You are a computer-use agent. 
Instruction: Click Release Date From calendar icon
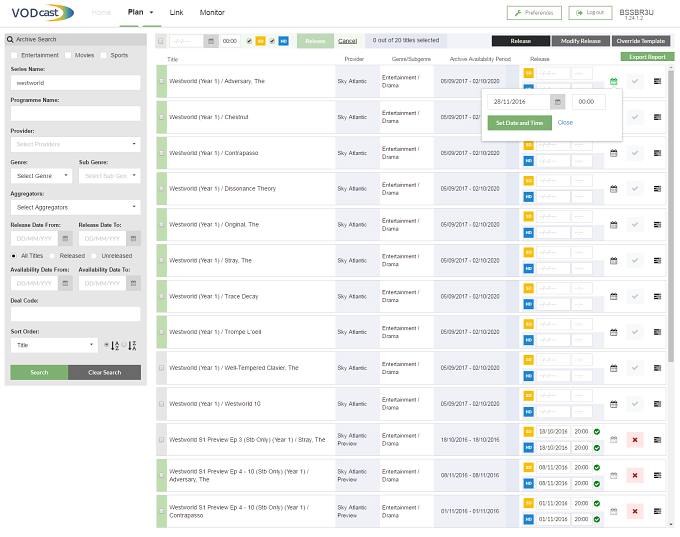point(65,239)
